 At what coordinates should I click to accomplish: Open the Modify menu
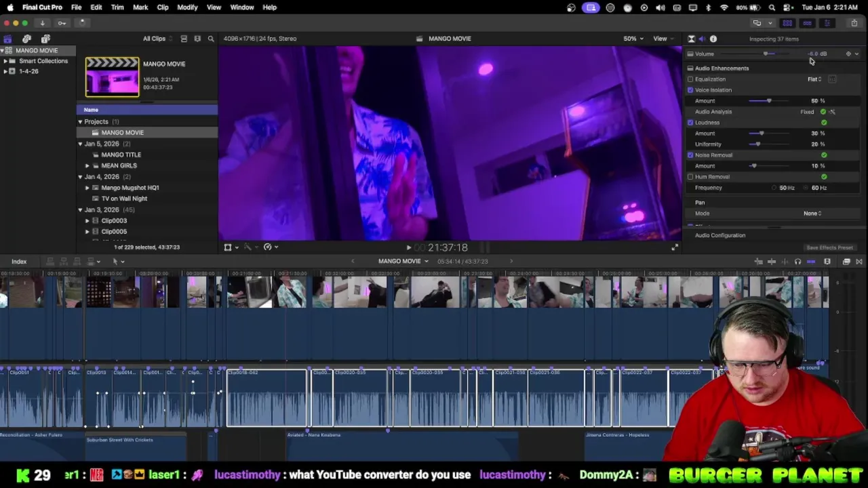187,7
